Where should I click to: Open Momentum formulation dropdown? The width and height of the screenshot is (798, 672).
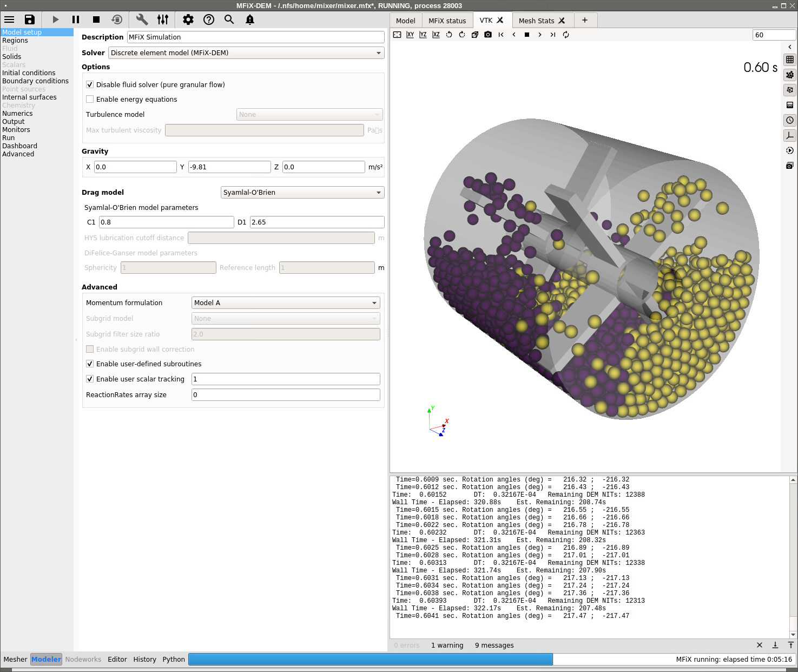[x=286, y=303]
